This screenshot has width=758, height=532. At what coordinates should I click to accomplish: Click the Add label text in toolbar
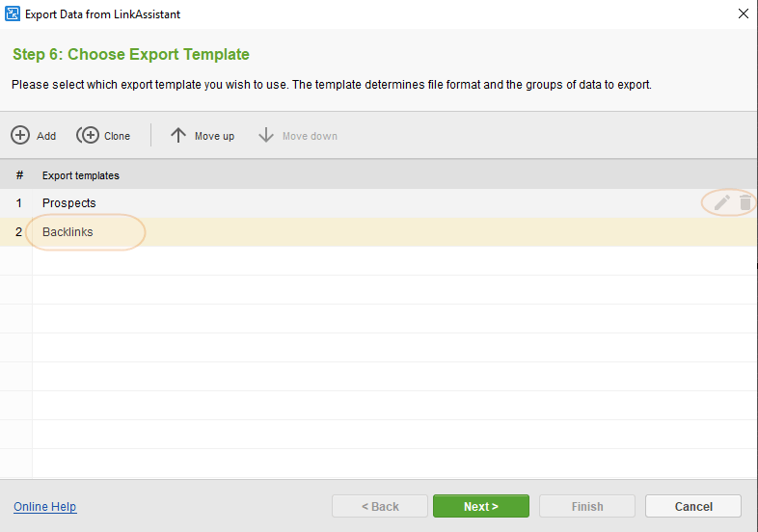pos(46,136)
